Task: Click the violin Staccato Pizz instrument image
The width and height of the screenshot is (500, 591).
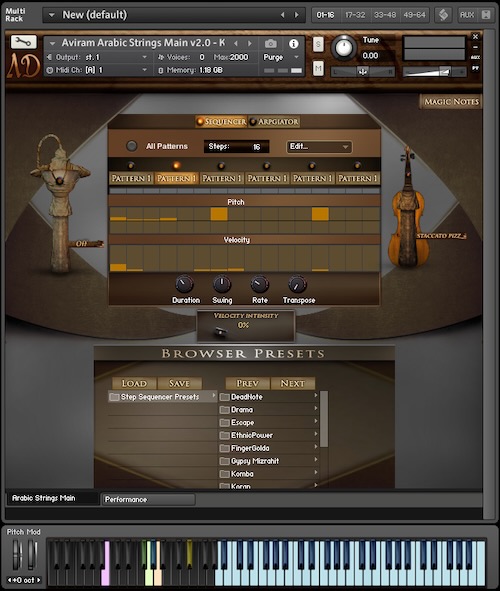Action: point(408,208)
